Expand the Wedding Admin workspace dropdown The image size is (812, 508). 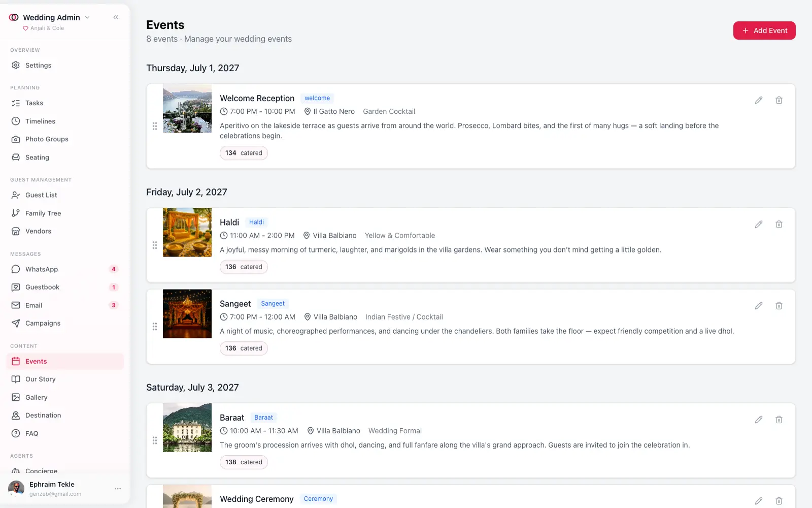87,17
